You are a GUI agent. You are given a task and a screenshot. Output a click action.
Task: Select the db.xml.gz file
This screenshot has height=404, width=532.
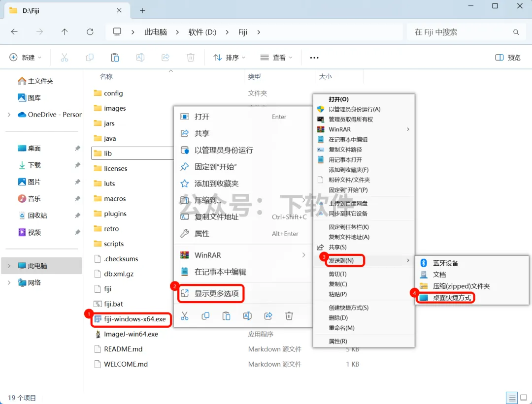click(119, 274)
